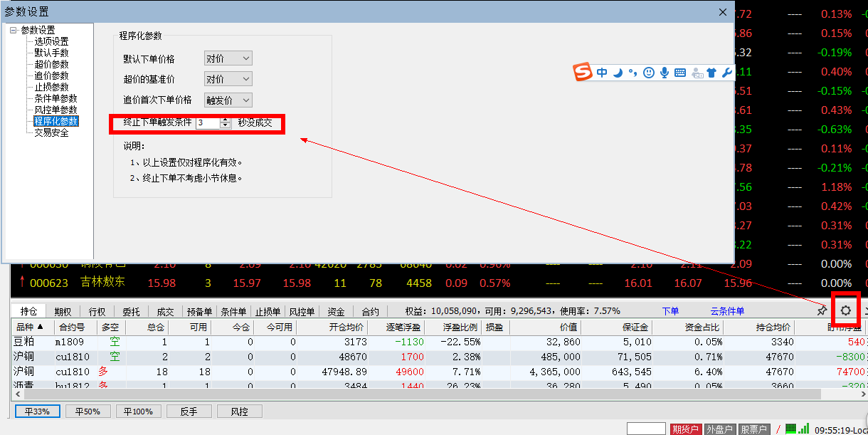The image size is (868, 435).
Task: Click the pin icon beside the gear
Action: pos(822,311)
